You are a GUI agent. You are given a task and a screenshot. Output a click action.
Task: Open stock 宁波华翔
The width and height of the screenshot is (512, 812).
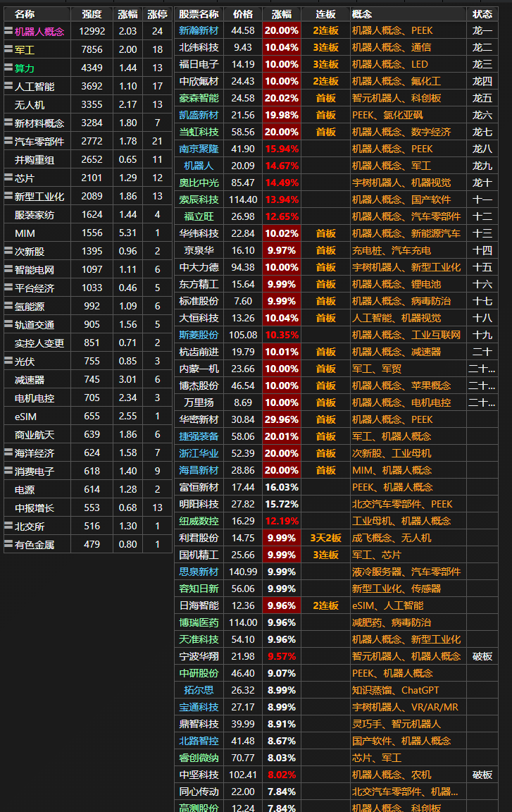[x=199, y=656]
